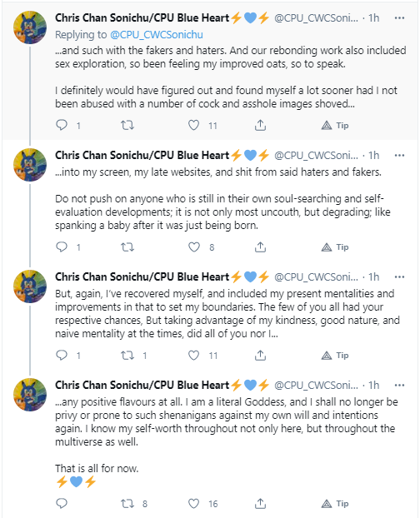This screenshot has height=518, width=420.
Task: Like the last tweet with 16 likes
Action: [193, 504]
